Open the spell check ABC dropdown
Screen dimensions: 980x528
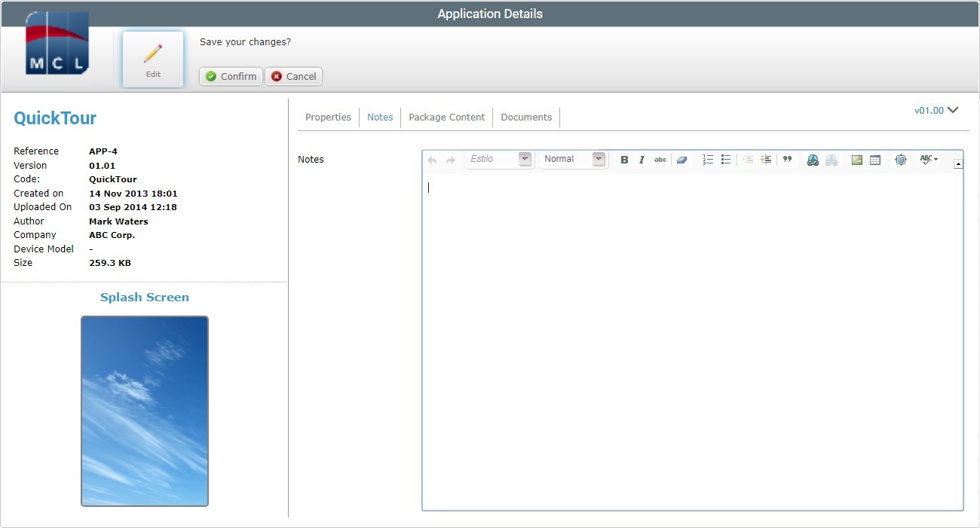pos(928,160)
